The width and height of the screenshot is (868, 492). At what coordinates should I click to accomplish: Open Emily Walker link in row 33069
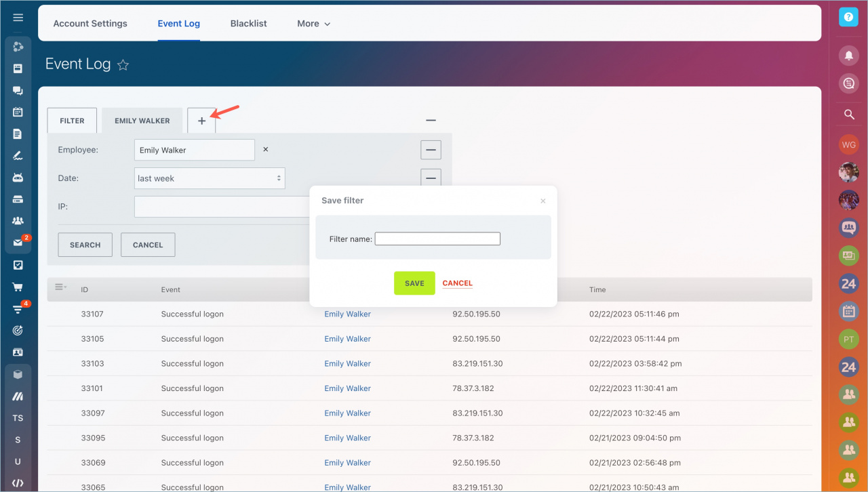click(x=347, y=462)
